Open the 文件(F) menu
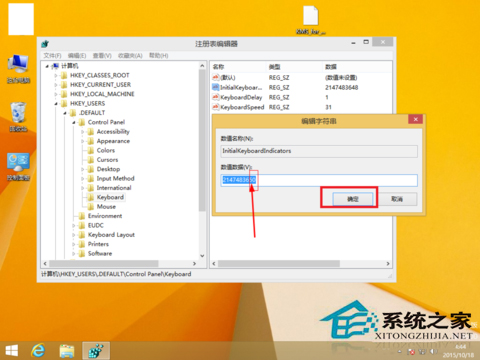The image size is (480, 360). click(x=52, y=56)
